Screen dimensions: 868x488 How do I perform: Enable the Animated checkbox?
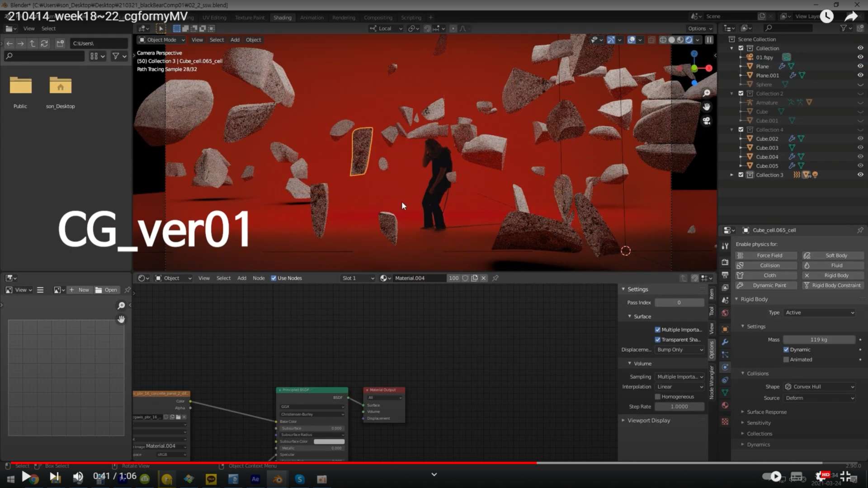pyautogui.click(x=786, y=360)
